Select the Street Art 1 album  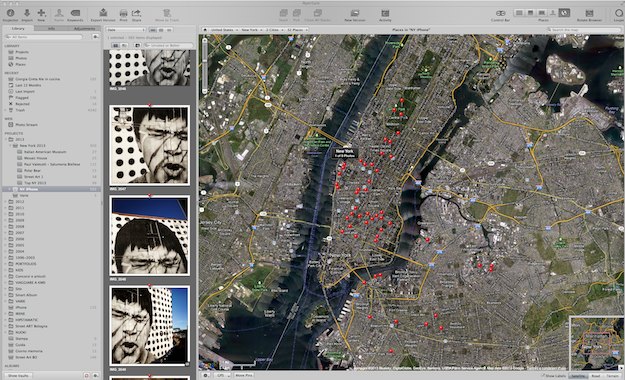[33, 177]
